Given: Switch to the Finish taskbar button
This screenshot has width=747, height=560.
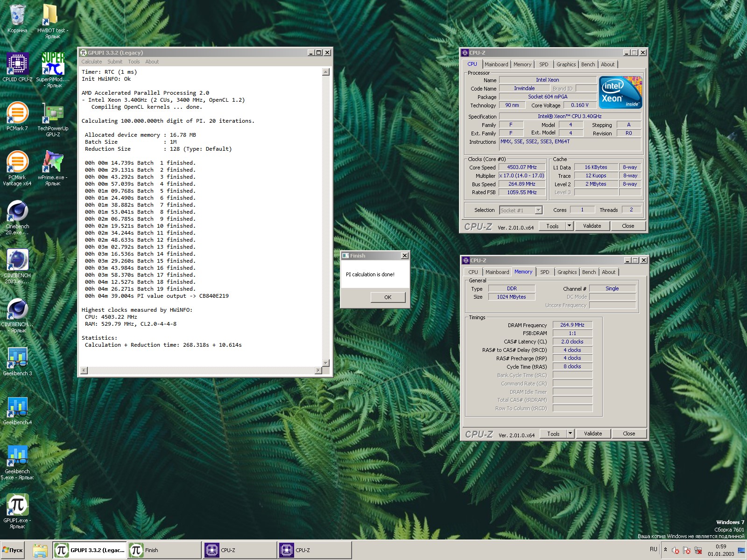Looking at the screenshot, I should pyautogui.click(x=164, y=550).
